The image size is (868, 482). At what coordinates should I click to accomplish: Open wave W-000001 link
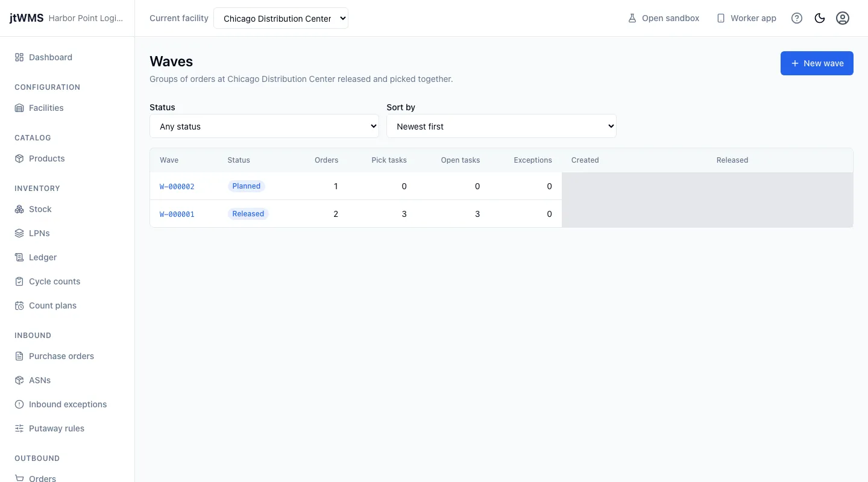click(x=177, y=214)
